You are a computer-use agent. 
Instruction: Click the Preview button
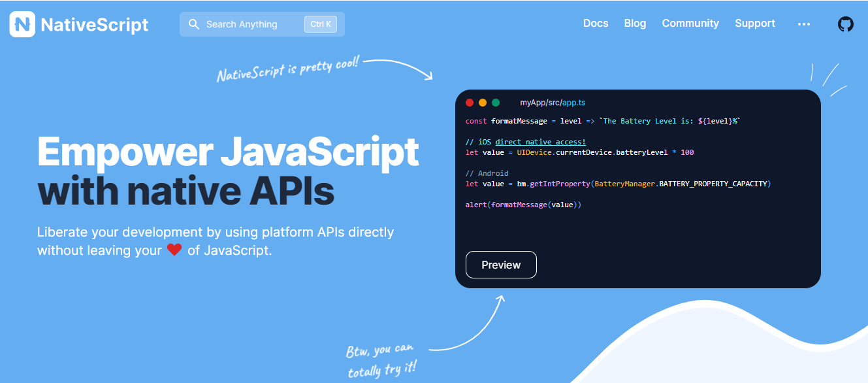501,265
